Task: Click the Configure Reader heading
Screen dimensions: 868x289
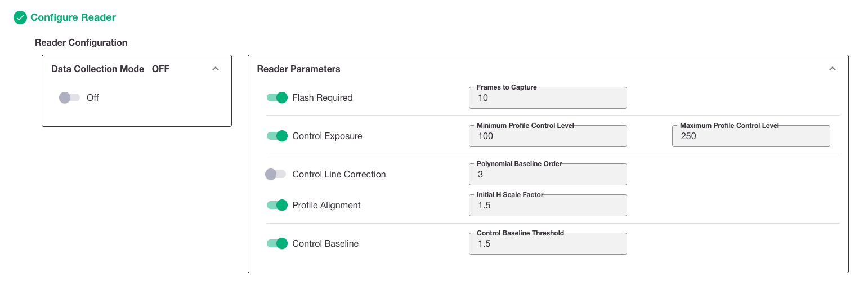Action: 73,17
